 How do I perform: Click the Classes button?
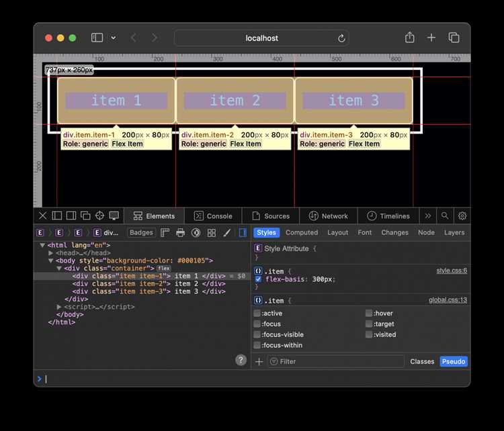click(x=422, y=362)
